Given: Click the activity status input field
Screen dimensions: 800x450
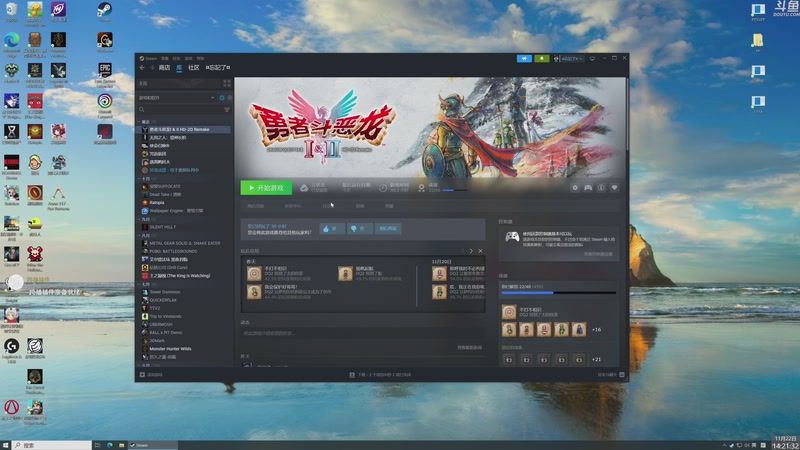Looking at the screenshot, I should [362, 333].
